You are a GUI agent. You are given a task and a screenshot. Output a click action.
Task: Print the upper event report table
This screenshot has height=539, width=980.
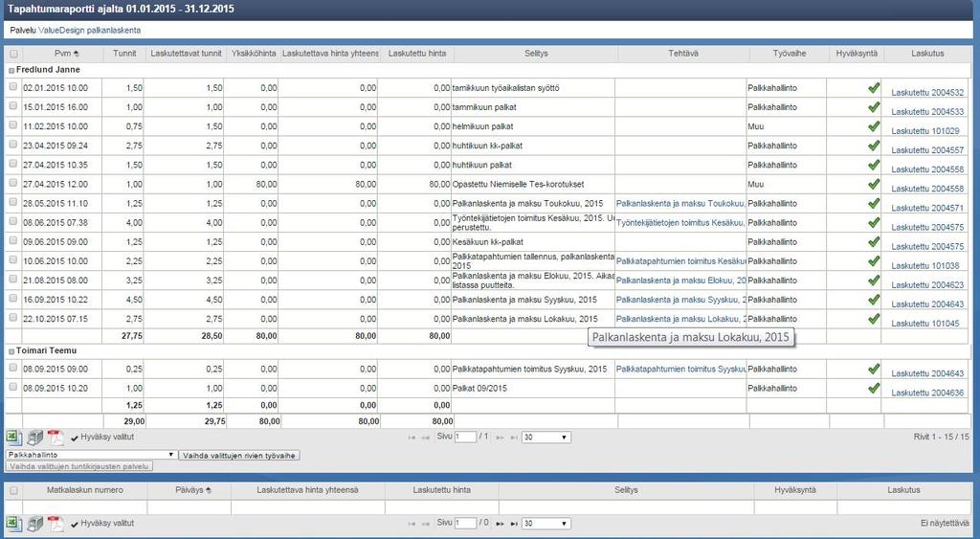pyautogui.click(x=35, y=438)
